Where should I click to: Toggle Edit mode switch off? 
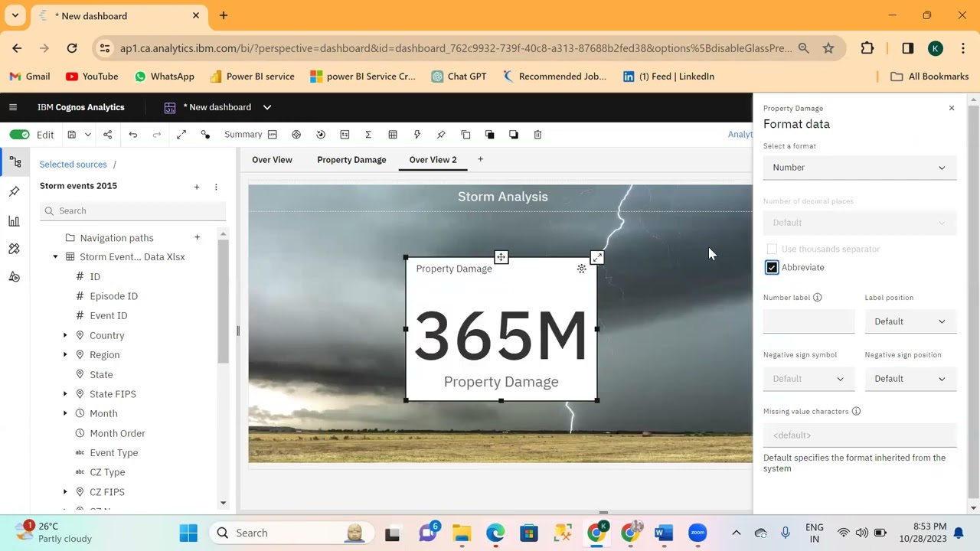pos(19,135)
